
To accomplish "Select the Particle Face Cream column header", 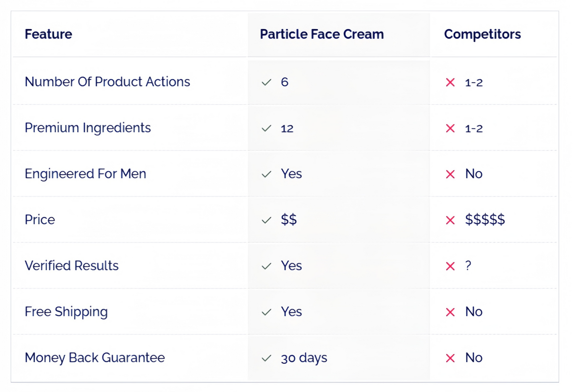I will coord(322,34).
